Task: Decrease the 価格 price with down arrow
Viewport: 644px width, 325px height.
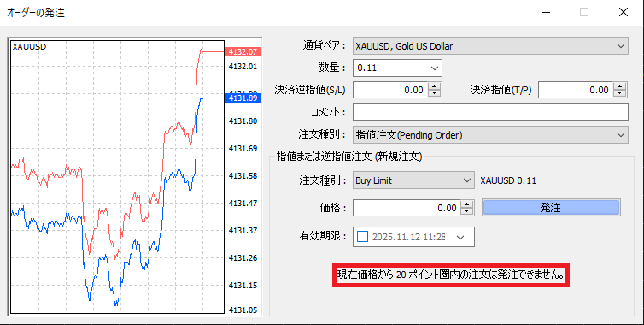Action: [467, 212]
